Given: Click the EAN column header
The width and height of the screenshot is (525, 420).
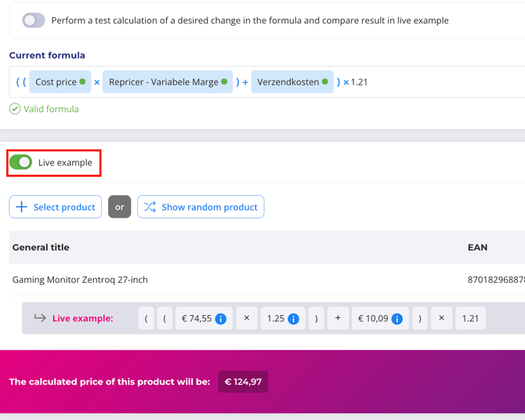Looking at the screenshot, I should (x=477, y=248).
